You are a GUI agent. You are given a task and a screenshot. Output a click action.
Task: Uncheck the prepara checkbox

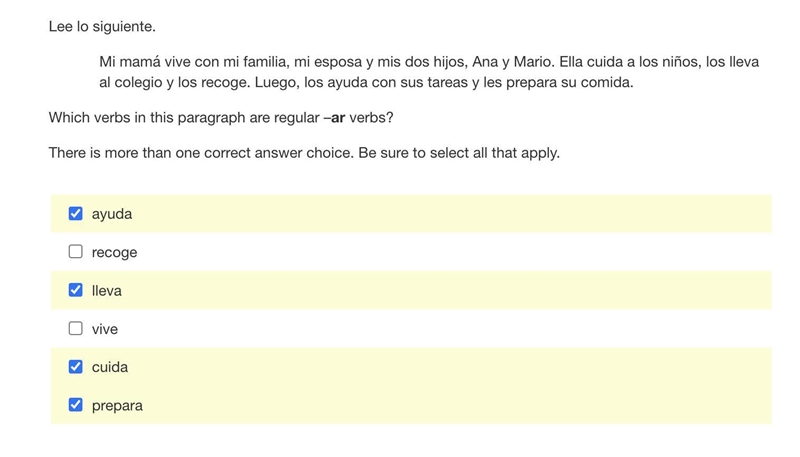(76, 404)
